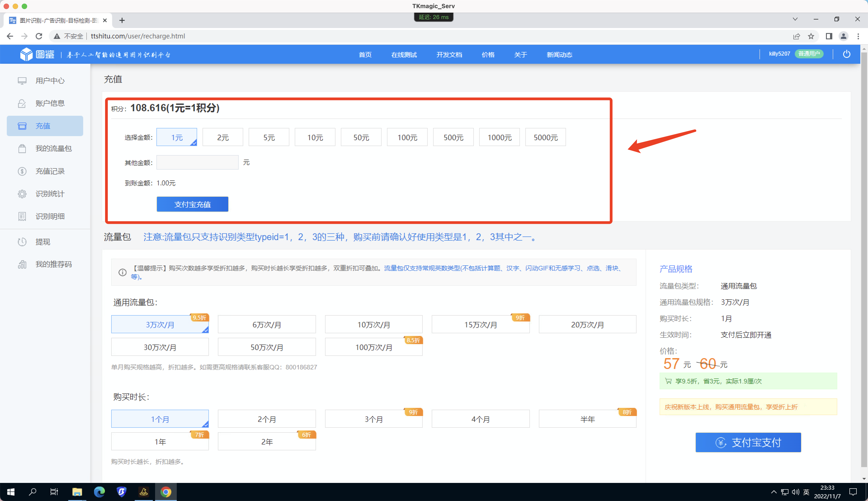The height and width of the screenshot is (501, 868).
Task: Choose the 10万次/月 traffic package
Action: click(x=374, y=324)
